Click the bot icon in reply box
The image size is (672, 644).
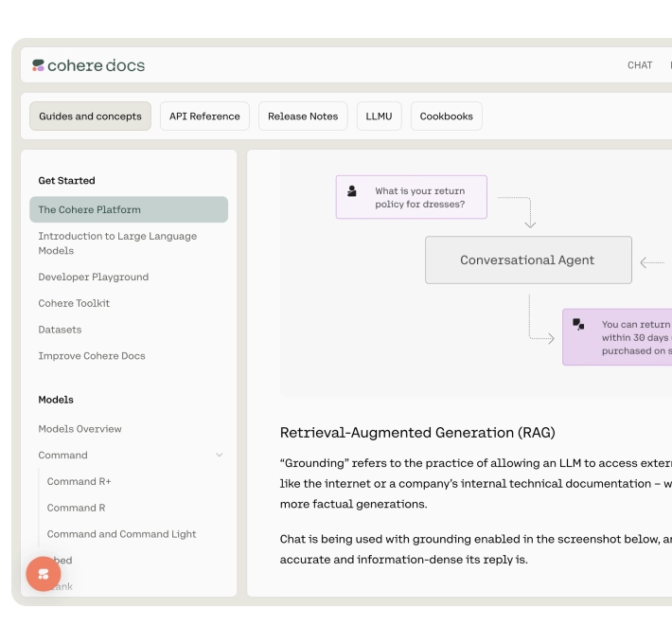click(x=578, y=324)
